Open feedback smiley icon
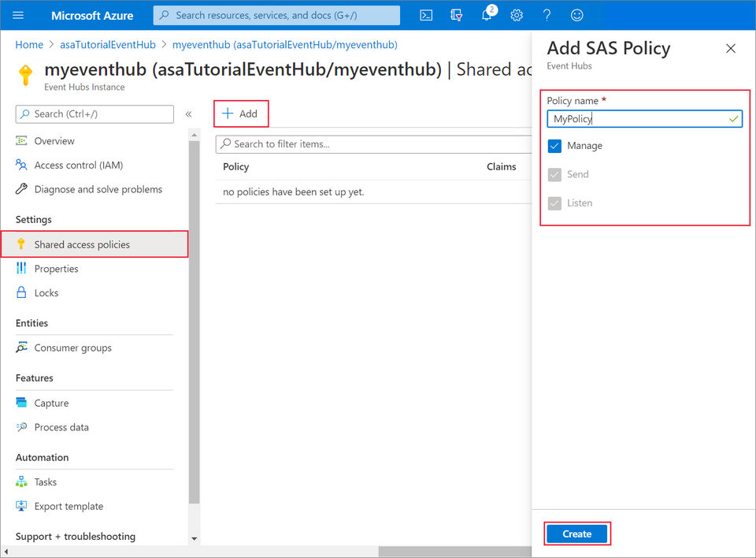This screenshot has width=756, height=558. pyautogui.click(x=576, y=16)
